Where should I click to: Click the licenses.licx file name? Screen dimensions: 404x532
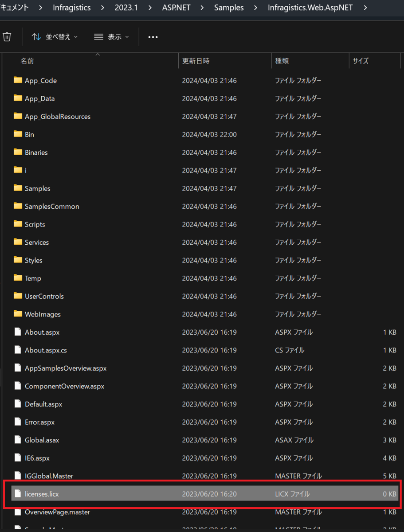42,494
